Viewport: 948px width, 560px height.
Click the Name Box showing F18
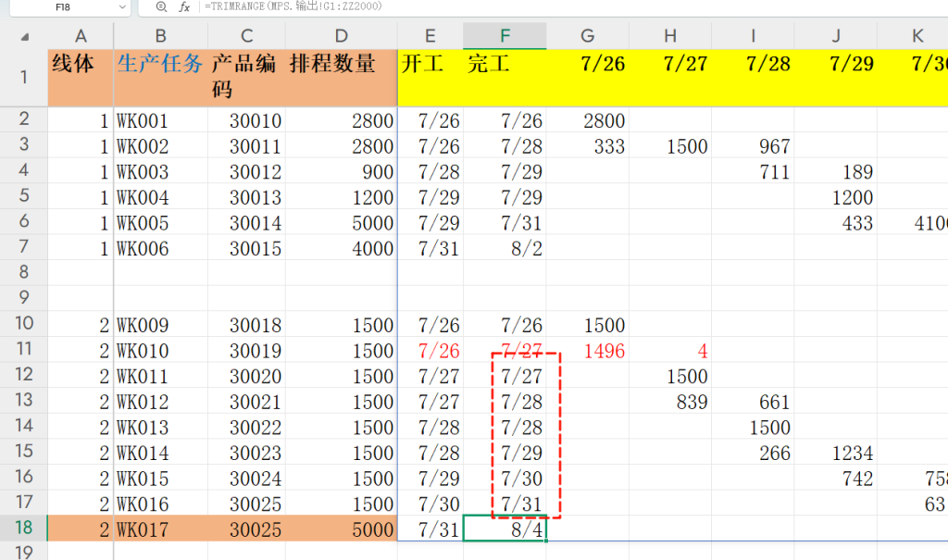pos(63,7)
